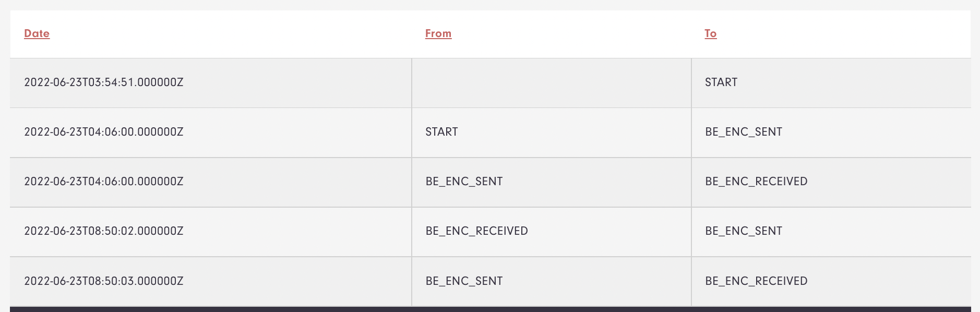Click BE_ENC_RECEIVED To cell in the third row
This screenshot has width=980, height=312.
pyautogui.click(x=756, y=182)
